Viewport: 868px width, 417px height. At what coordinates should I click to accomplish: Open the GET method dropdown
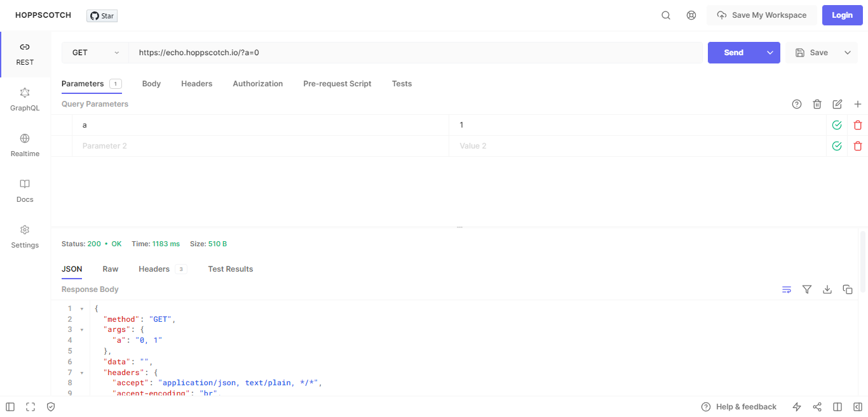pos(95,53)
